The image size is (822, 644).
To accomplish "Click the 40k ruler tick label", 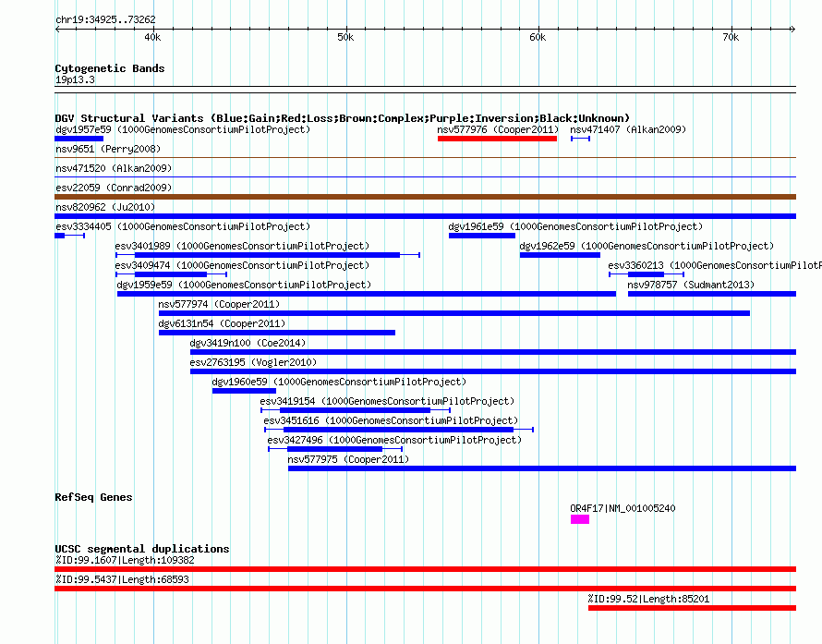I will coord(152,37).
